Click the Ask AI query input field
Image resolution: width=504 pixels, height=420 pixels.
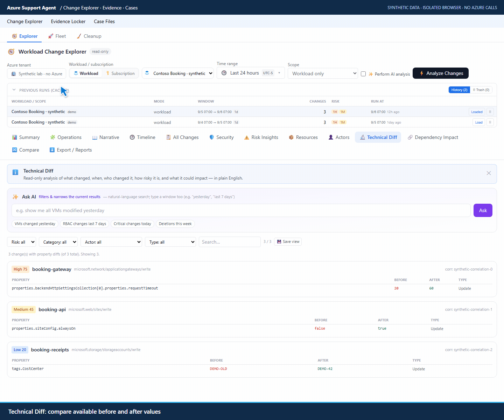pos(241,210)
